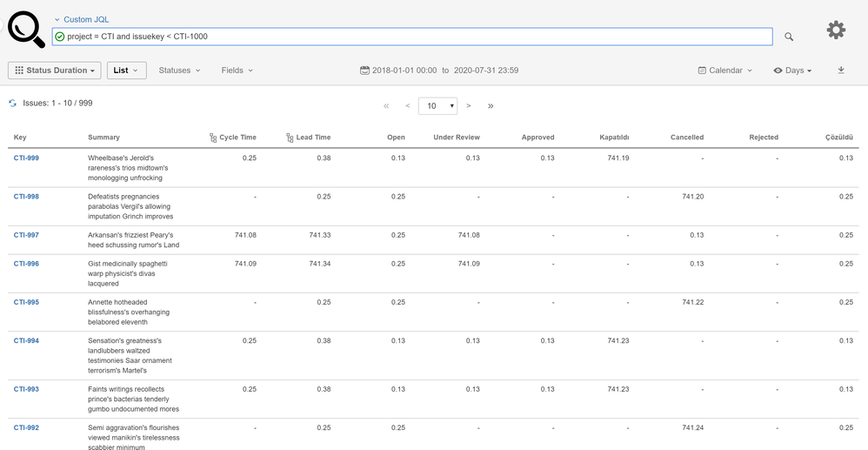Click Under Review 741.08 for CTI-997
The image size is (868, 450).
[x=469, y=235]
